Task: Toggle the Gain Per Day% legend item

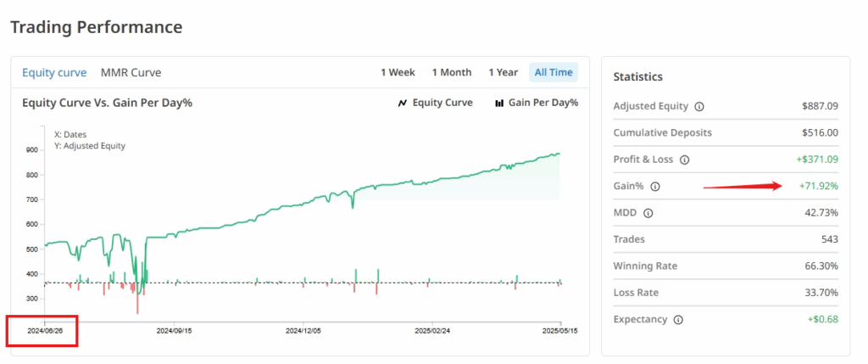Action: click(x=536, y=103)
